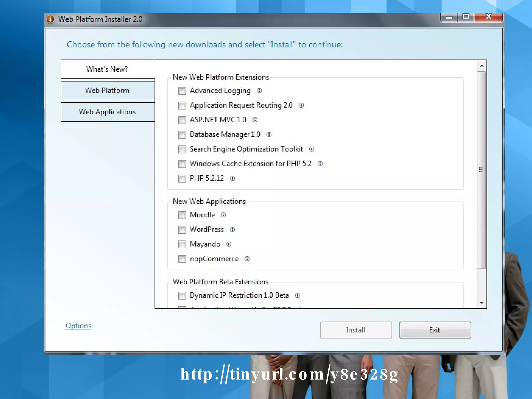Screen dimensions: 532x399
Task: Open info for Application Request Routing 2.0
Action: click(x=301, y=105)
